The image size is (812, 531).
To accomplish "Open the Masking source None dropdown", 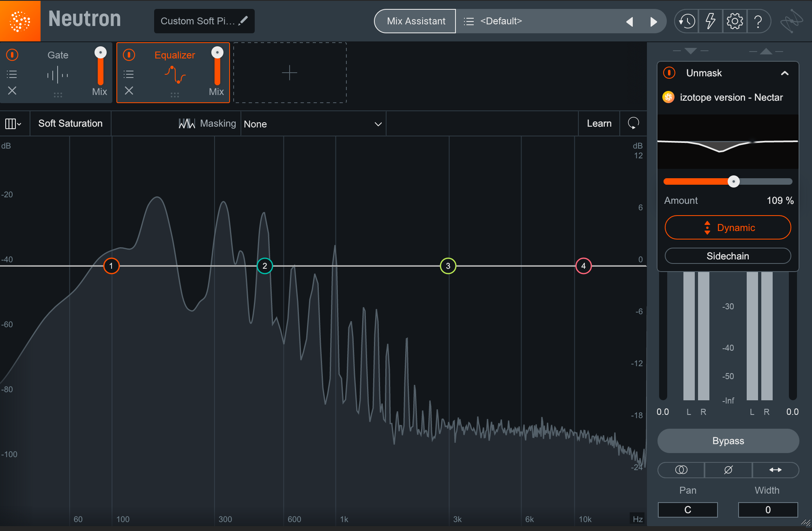I will pos(313,124).
